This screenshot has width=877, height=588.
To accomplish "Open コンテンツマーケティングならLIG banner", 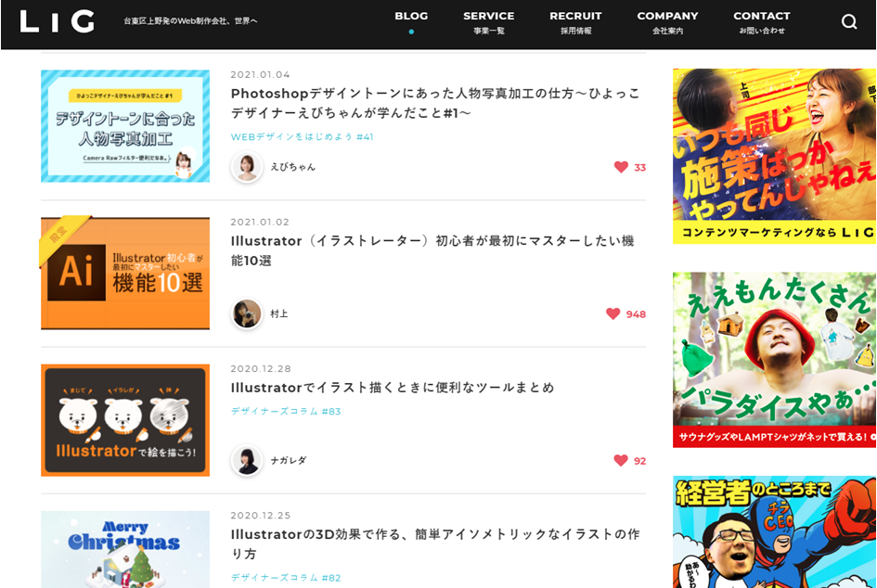I will click(x=775, y=156).
